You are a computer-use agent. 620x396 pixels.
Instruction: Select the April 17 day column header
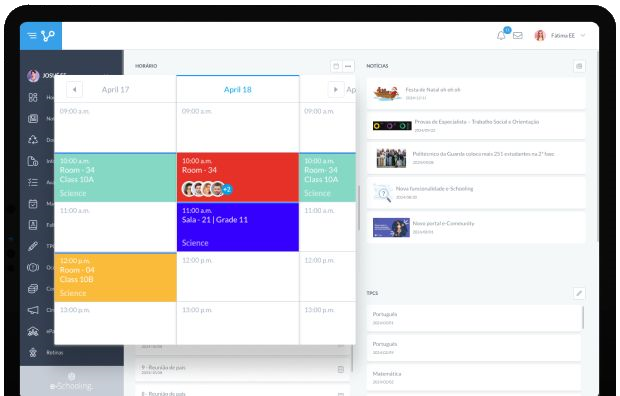click(x=115, y=89)
